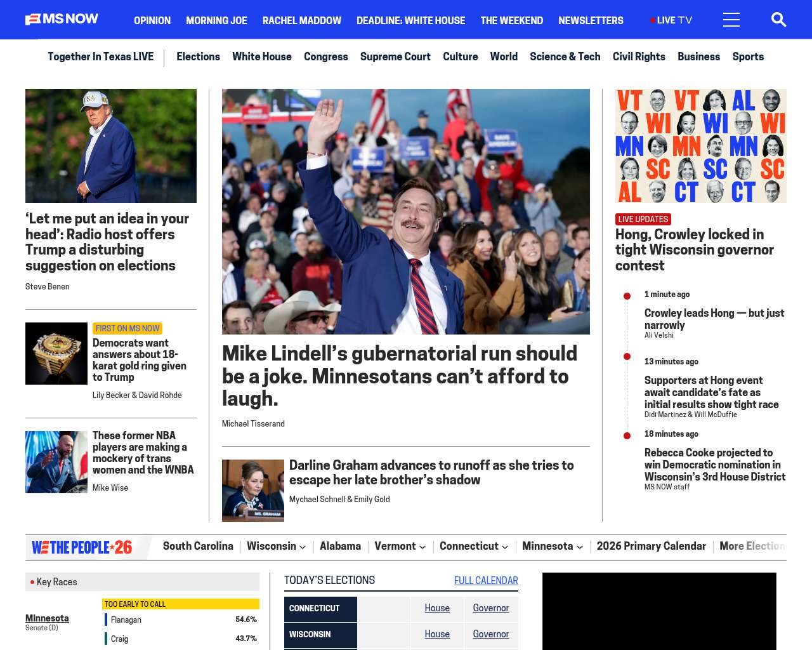Expand the Minnesota dropdown
The width and height of the screenshot is (812, 650).
click(x=553, y=546)
